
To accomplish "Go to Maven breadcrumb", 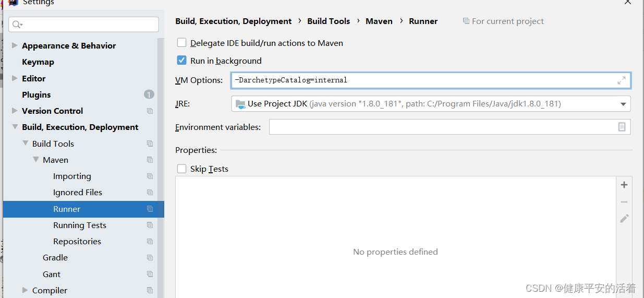I will [x=379, y=21].
